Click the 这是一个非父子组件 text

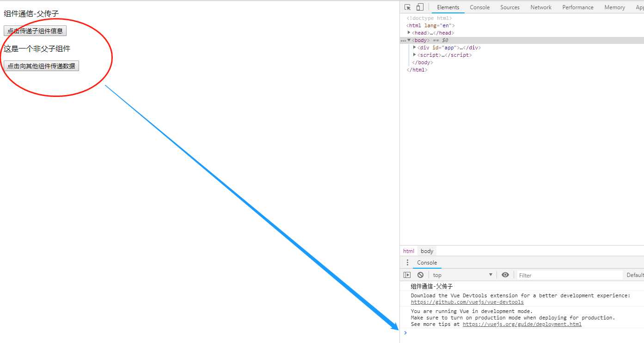pos(37,48)
